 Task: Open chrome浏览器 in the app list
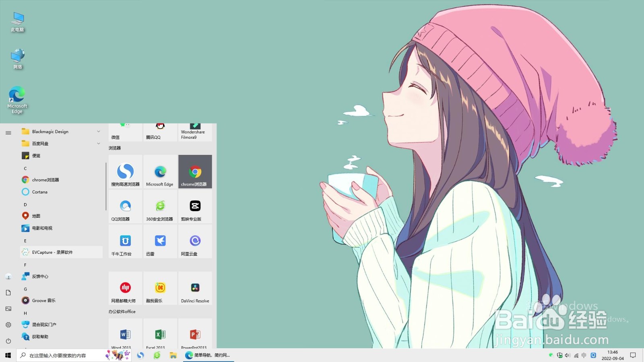tap(61, 180)
